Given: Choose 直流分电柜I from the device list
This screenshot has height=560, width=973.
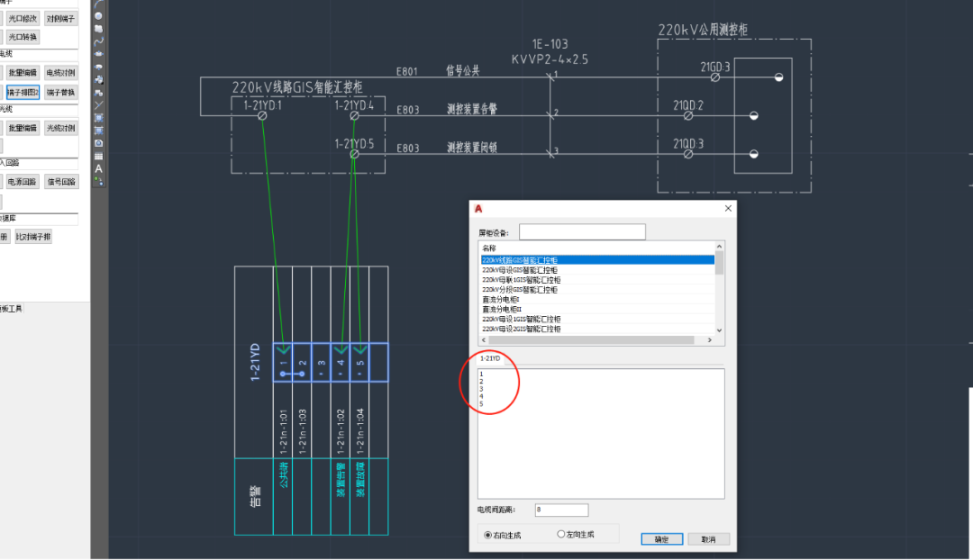Looking at the screenshot, I should click(502, 300).
